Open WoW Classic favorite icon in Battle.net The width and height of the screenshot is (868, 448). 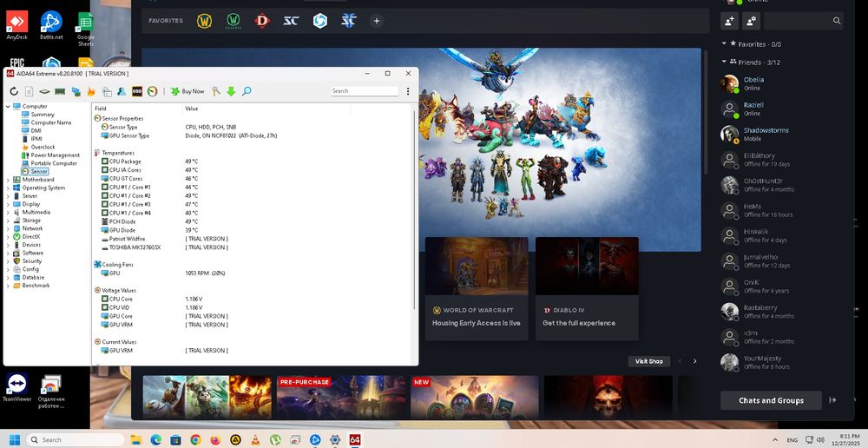(x=233, y=21)
